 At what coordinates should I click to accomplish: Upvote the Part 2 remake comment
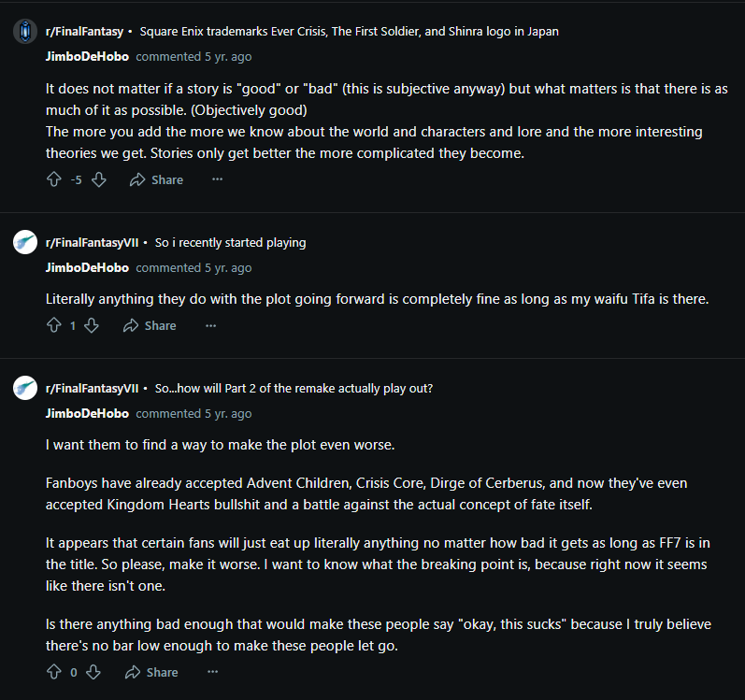coord(53,672)
